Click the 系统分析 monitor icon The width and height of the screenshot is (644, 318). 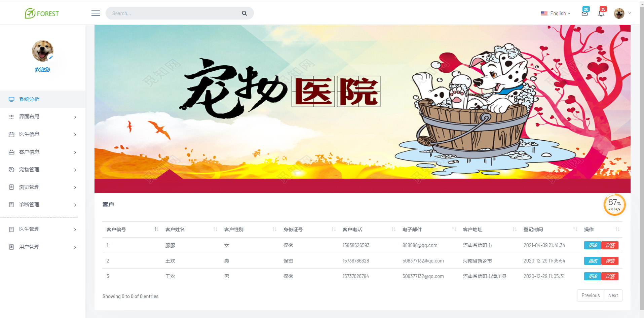coord(12,99)
